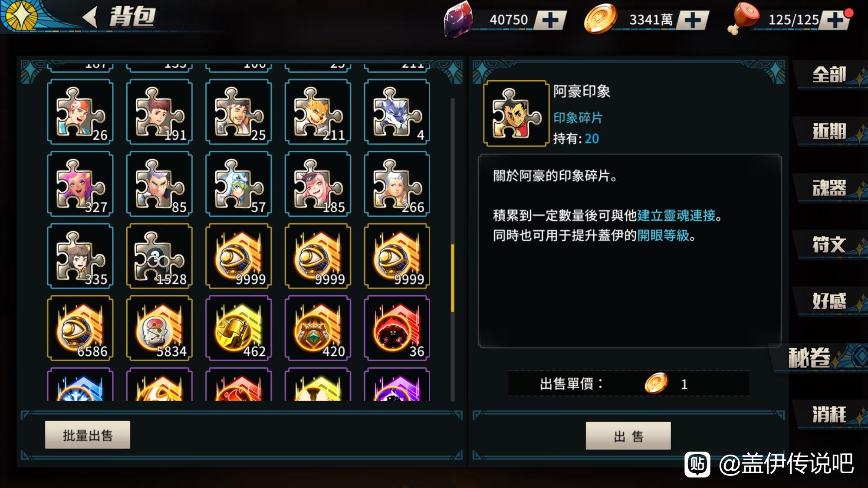Go back using the arrow beside 背包
Screen dimensions: 868x488
91,17
